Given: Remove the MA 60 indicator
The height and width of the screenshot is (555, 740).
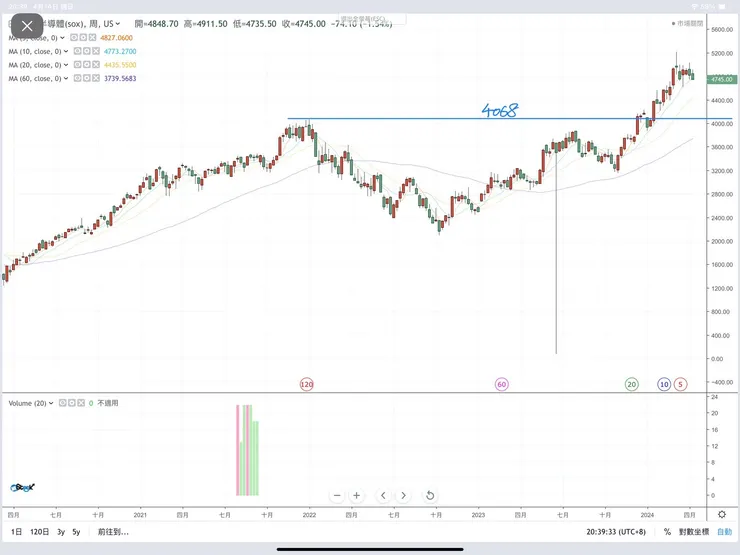Looking at the screenshot, I should point(96,78).
